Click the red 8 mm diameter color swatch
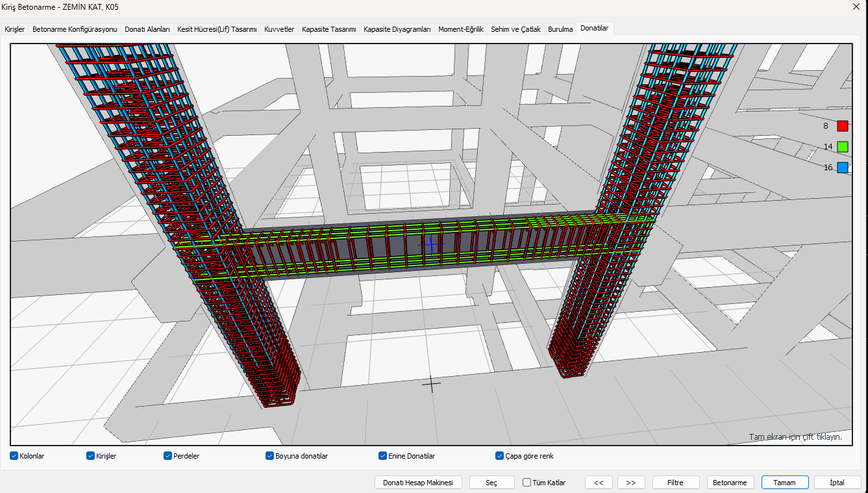The width and height of the screenshot is (868, 493). point(843,126)
